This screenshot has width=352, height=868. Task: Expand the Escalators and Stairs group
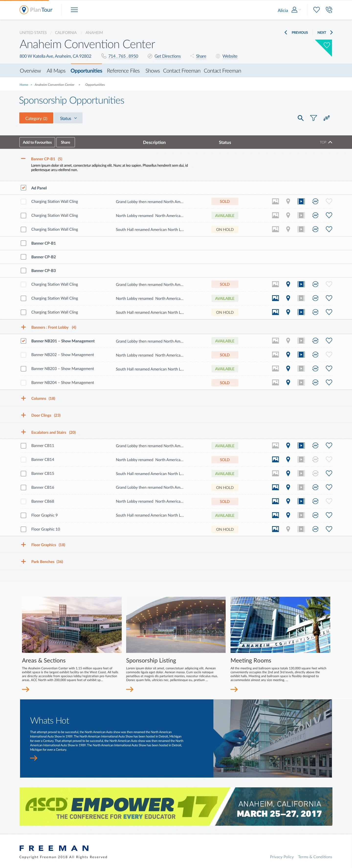[x=23, y=432]
